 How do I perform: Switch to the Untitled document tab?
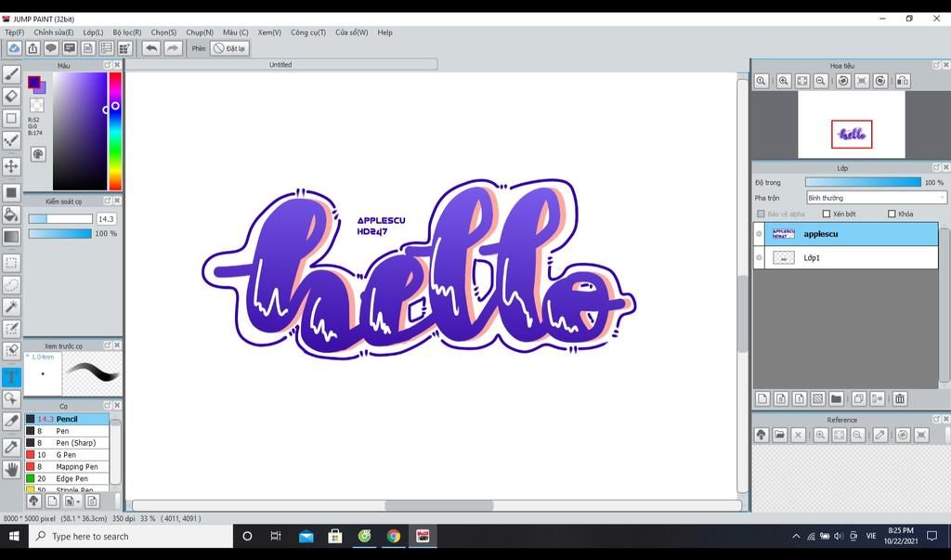pos(280,64)
